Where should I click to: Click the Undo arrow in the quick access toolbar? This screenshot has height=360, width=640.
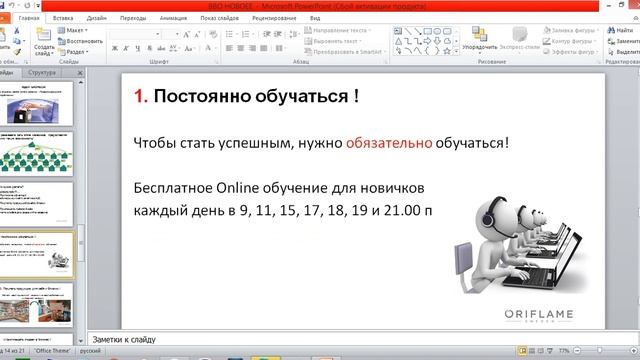pyautogui.click(x=12, y=5)
